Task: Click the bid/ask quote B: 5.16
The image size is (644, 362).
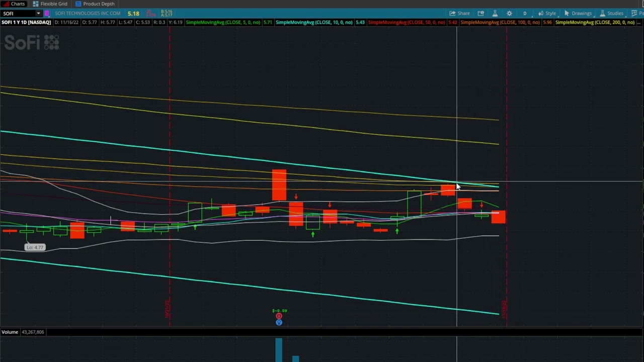Action: coord(167,12)
